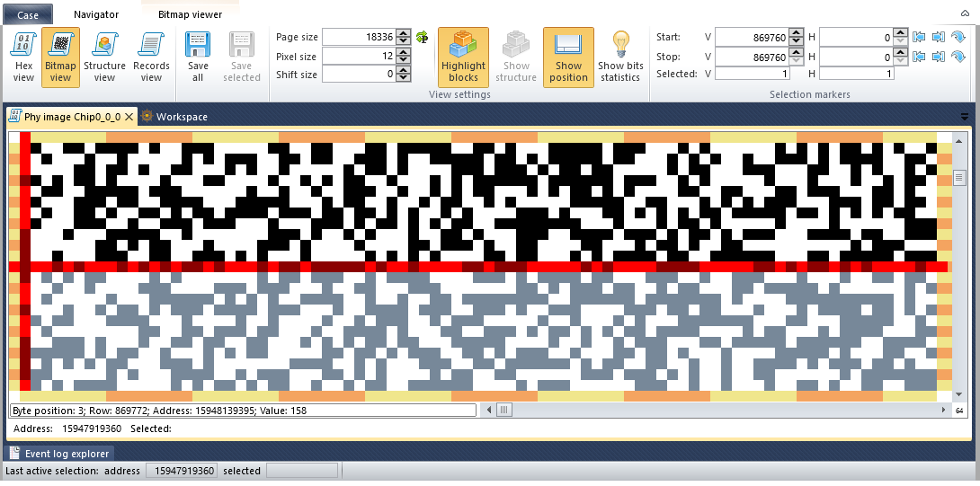Increase Shift size with up arrow
Image resolution: width=980 pixels, height=486 pixels.
tap(404, 71)
